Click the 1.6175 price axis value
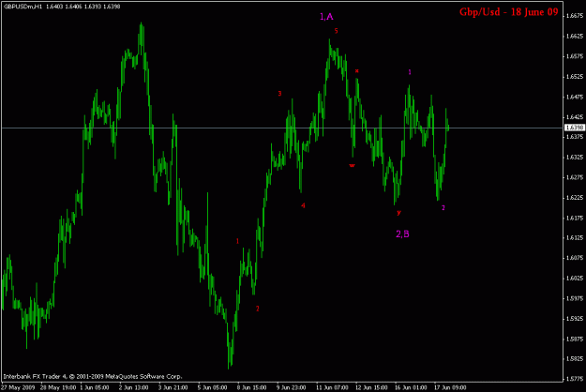Image resolution: width=586 pixels, height=392 pixels. coord(575,218)
